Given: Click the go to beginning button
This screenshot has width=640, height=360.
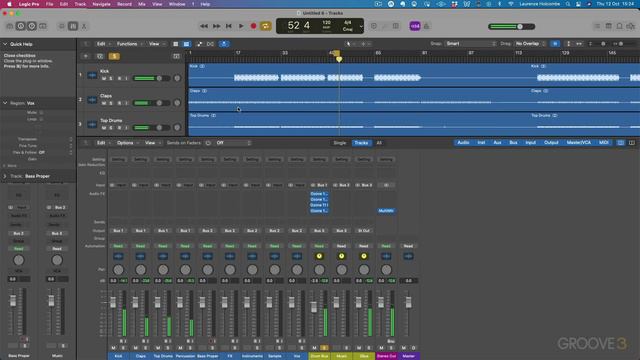Looking at the screenshot, I should [229, 26].
